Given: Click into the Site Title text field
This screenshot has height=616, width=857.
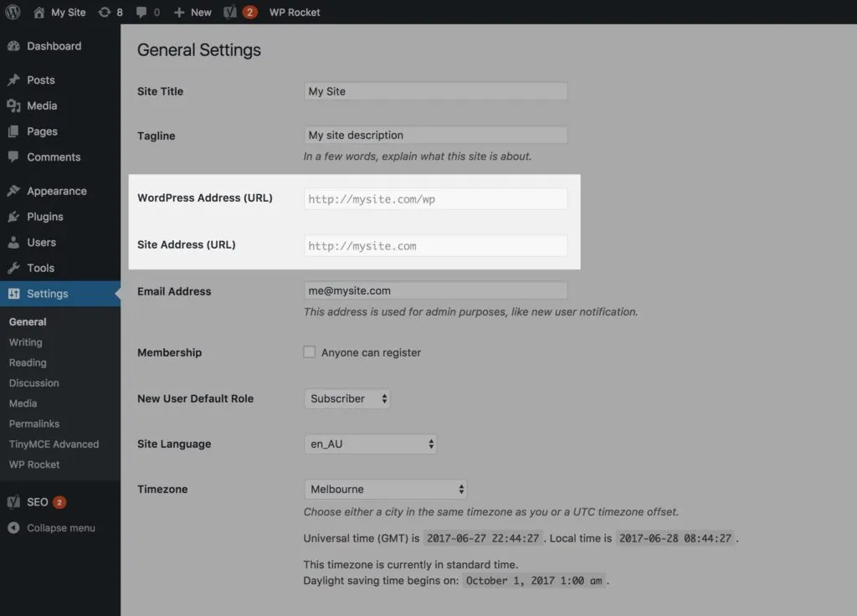Looking at the screenshot, I should pyautogui.click(x=435, y=91).
